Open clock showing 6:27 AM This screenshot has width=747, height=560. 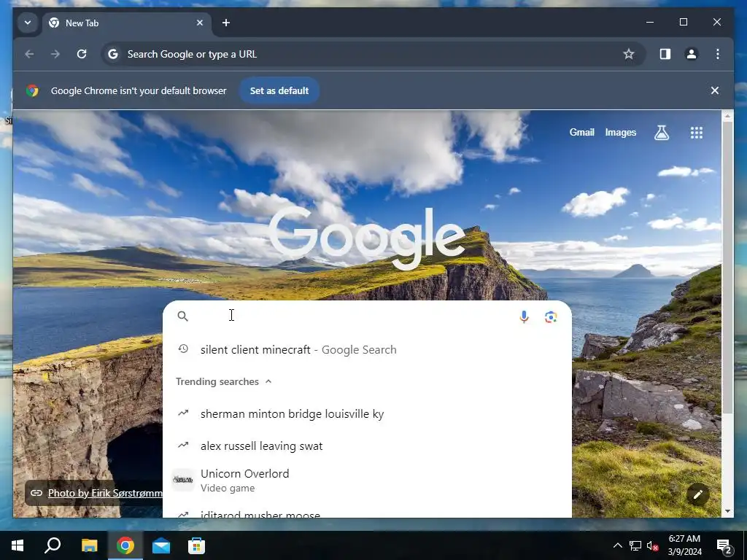point(684,545)
